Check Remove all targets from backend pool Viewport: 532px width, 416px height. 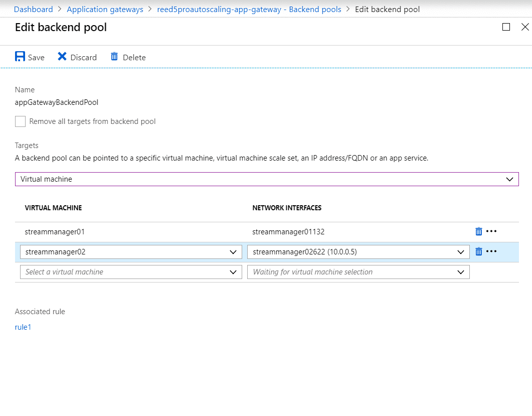tap(20, 121)
